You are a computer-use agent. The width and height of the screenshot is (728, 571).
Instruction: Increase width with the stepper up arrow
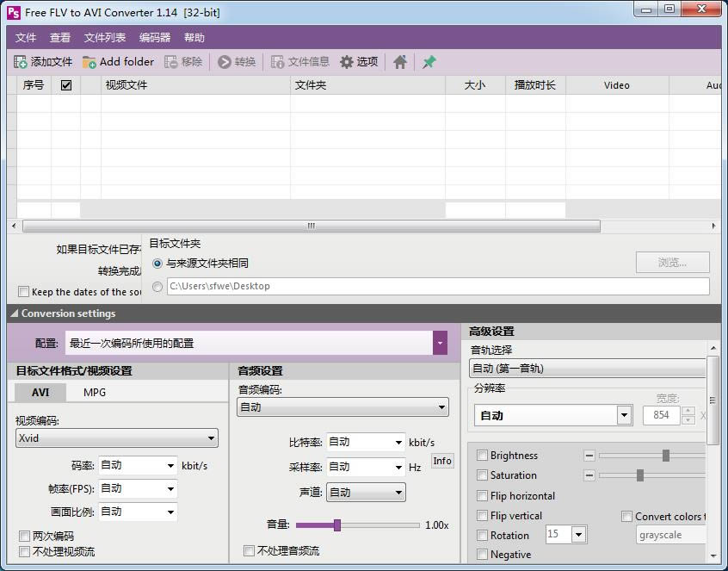[x=688, y=411]
